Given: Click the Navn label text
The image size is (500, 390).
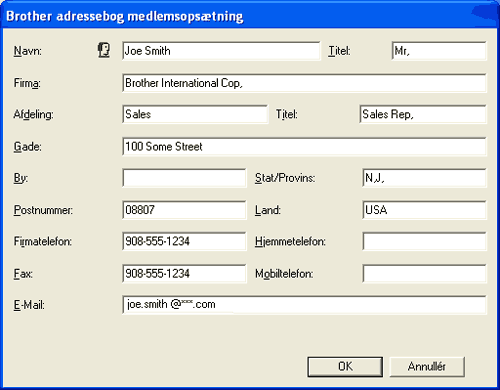Looking at the screenshot, I should point(28,51).
